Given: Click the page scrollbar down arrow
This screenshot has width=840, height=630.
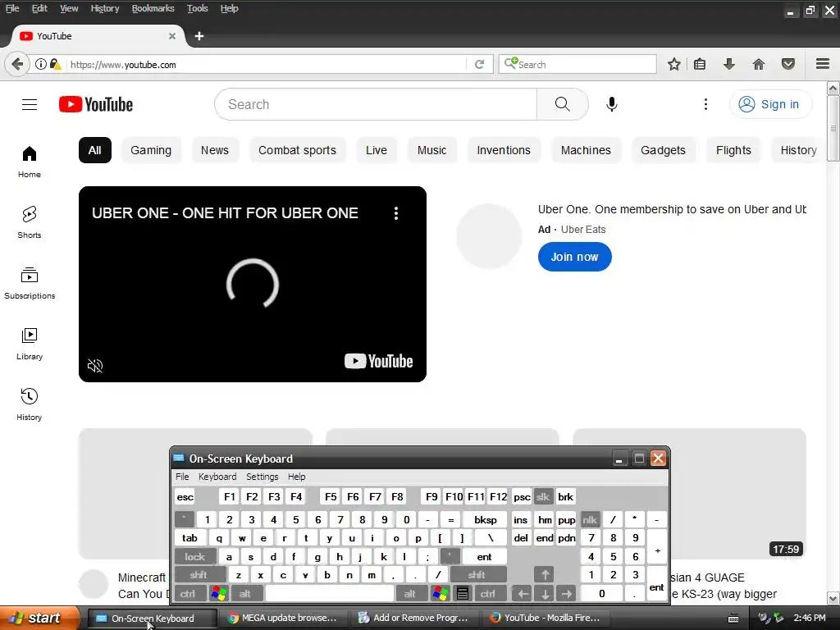Looking at the screenshot, I should [833, 598].
